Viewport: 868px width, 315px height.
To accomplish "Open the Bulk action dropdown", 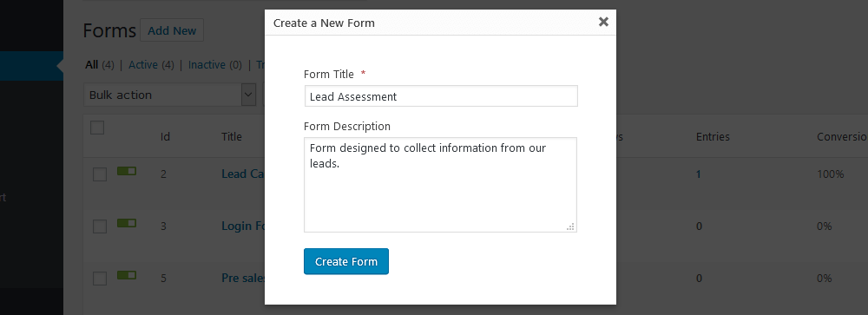I will pyautogui.click(x=169, y=95).
